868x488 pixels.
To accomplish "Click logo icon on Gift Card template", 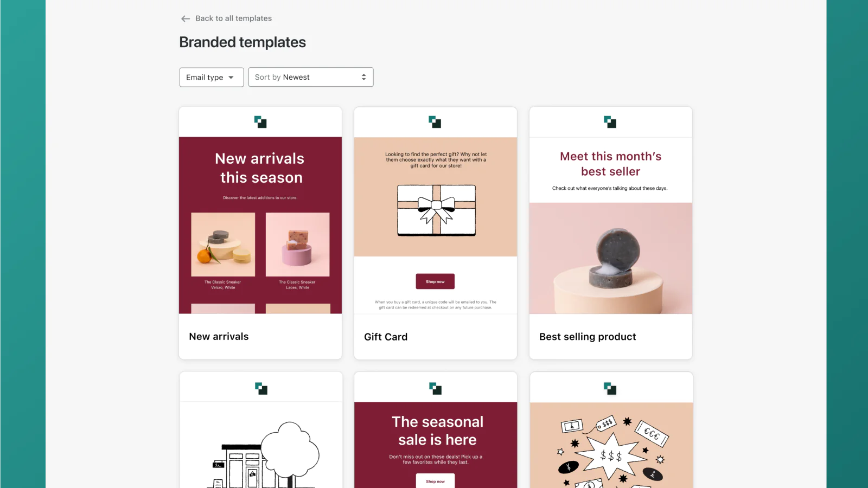I will click(x=435, y=122).
